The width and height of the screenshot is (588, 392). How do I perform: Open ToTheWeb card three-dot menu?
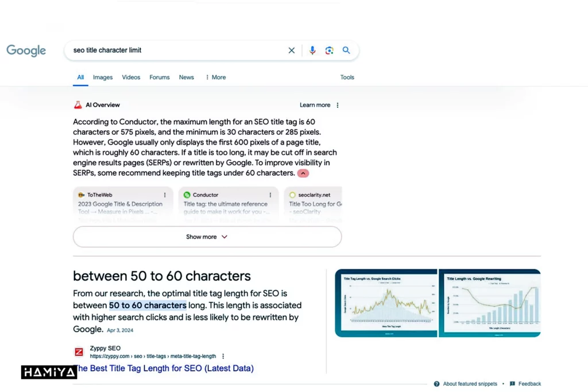tap(165, 195)
